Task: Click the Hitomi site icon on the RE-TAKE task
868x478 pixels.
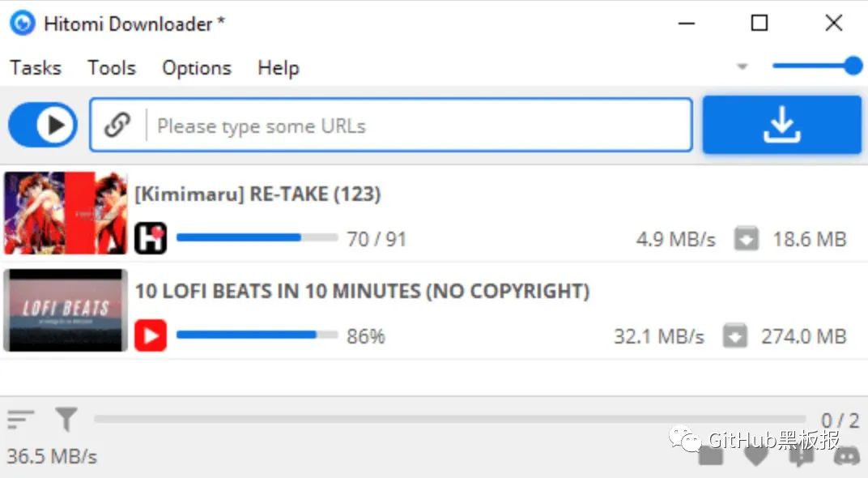Action: [x=151, y=238]
